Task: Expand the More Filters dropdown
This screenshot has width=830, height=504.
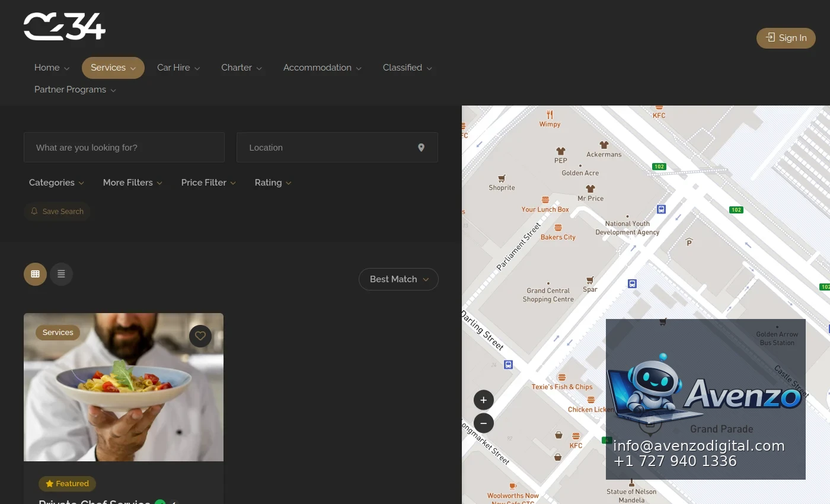Action: click(x=133, y=183)
